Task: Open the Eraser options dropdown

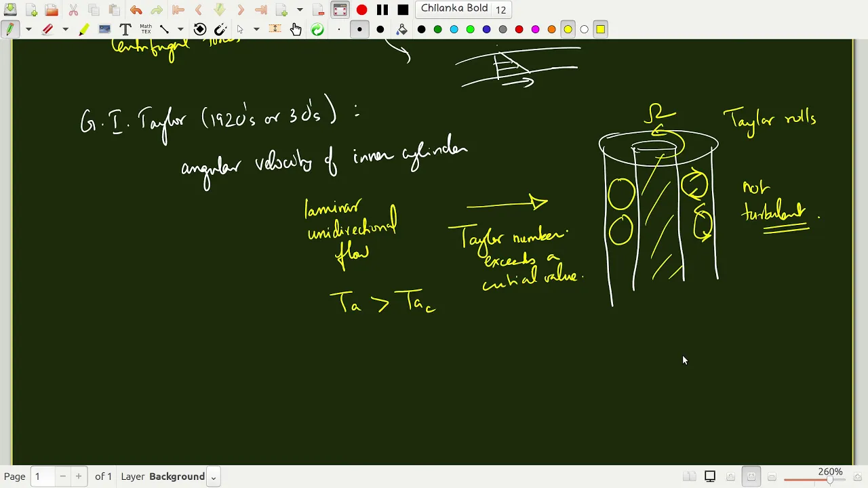Action: 65,29
